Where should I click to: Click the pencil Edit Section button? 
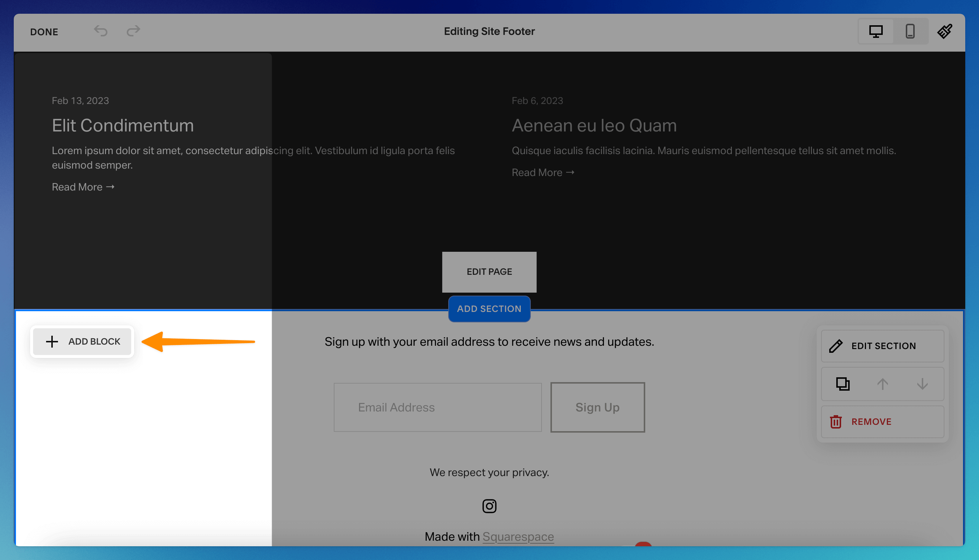click(882, 346)
